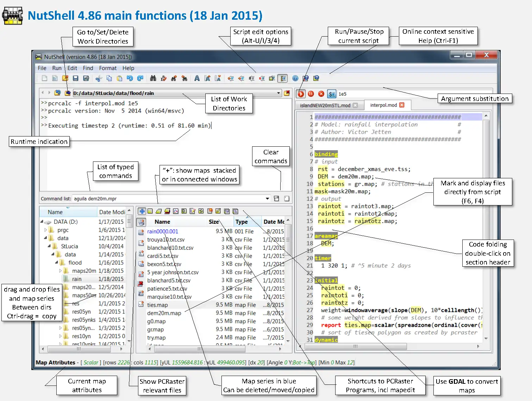Click the Undo arrow icon
The height and width of the screenshot is (401, 532).
(x=130, y=78)
